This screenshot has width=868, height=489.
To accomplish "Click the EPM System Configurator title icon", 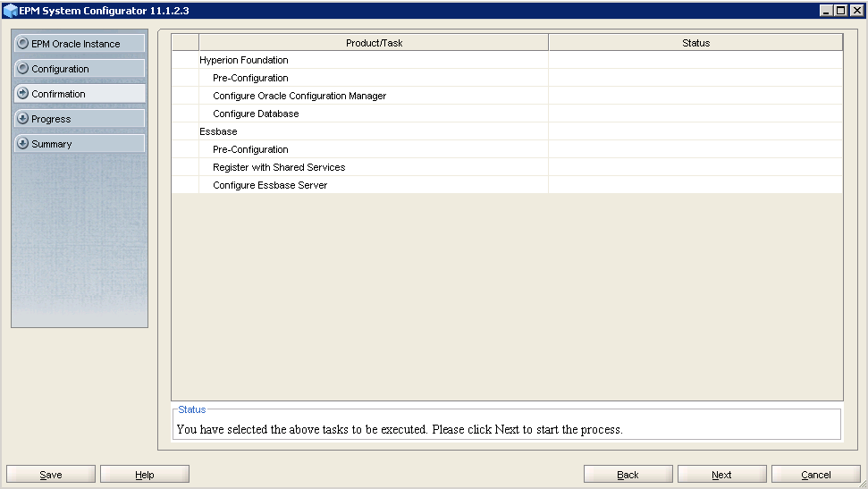I will (x=10, y=11).
